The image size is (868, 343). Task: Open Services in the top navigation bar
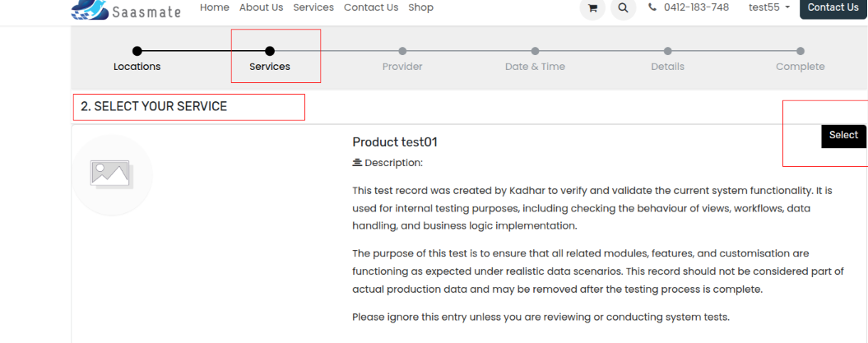pos(313,7)
